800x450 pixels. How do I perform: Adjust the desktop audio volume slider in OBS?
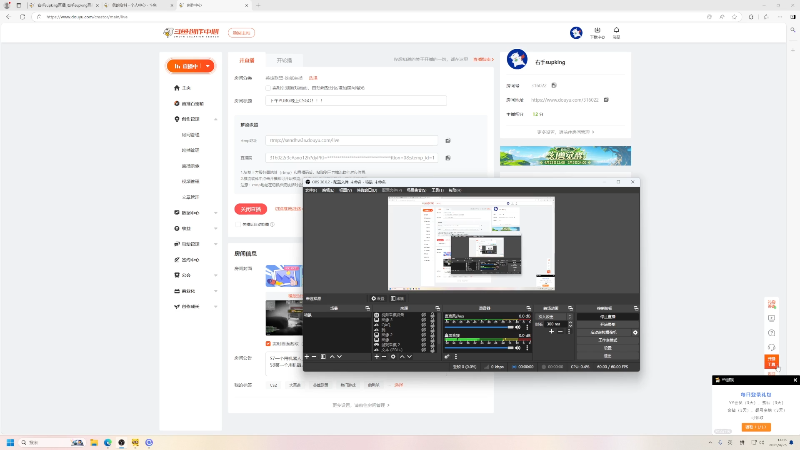(x=479, y=328)
